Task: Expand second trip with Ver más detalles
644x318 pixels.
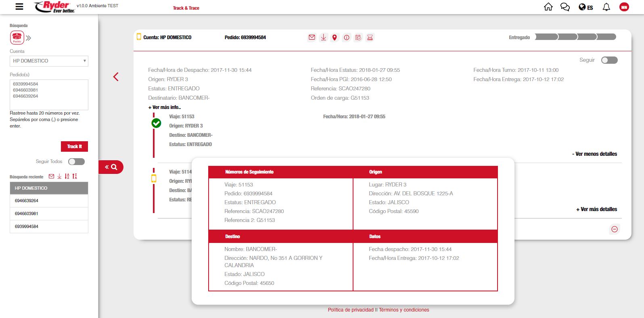Action: (x=596, y=209)
